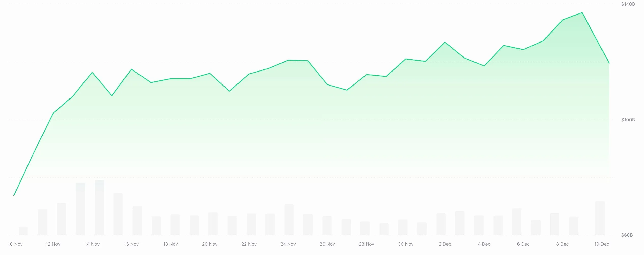Select the tall volume bar above 24 Nov label

pos(289,219)
